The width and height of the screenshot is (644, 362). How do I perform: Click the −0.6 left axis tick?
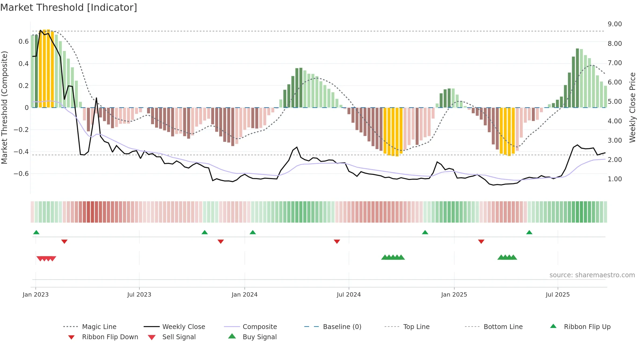click(x=21, y=174)
